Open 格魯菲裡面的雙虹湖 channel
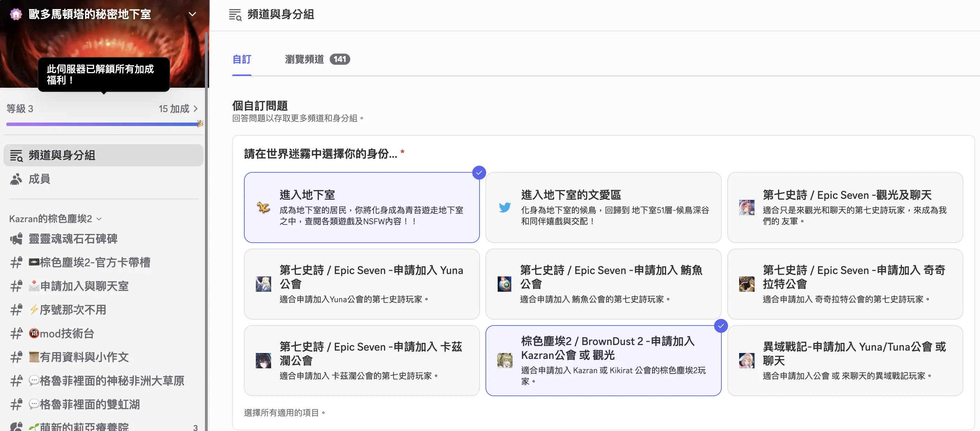Image resolution: width=980 pixels, height=431 pixels. point(104,405)
